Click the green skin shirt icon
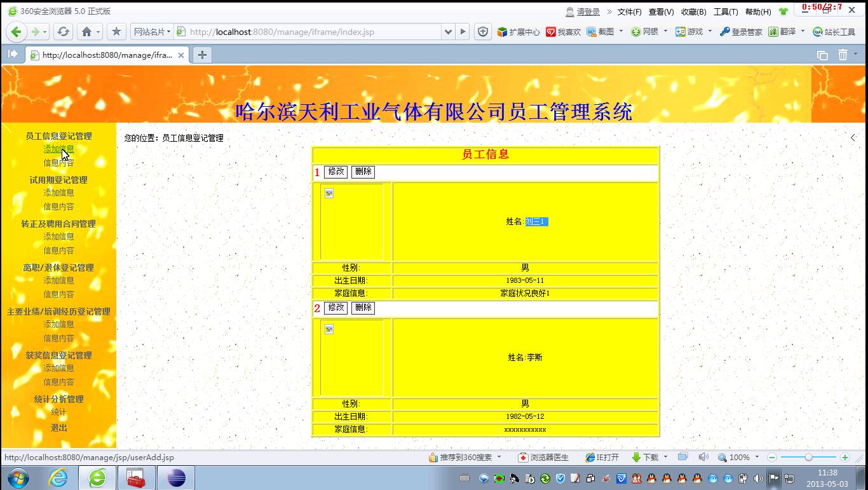868x490 pixels. click(x=783, y=11)
